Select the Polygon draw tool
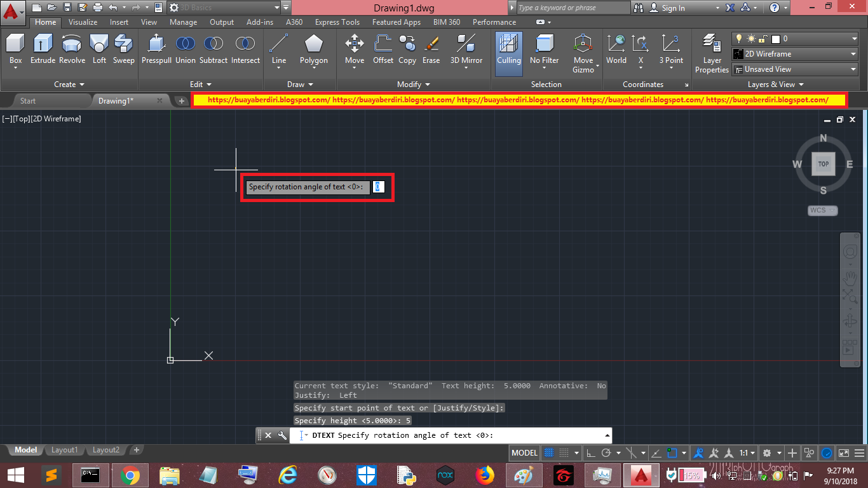This screenshot has width=868, height=488. pos(313,50)
